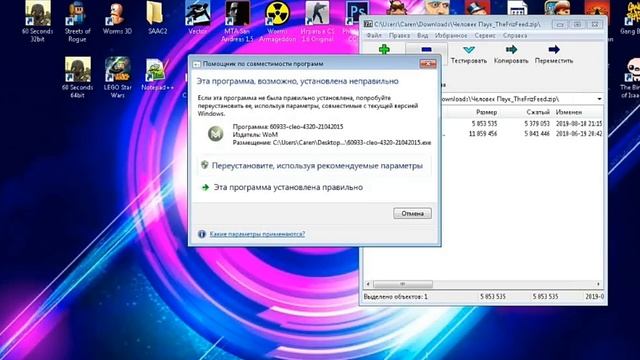Click the Отмена button

[x=412, y=213]
